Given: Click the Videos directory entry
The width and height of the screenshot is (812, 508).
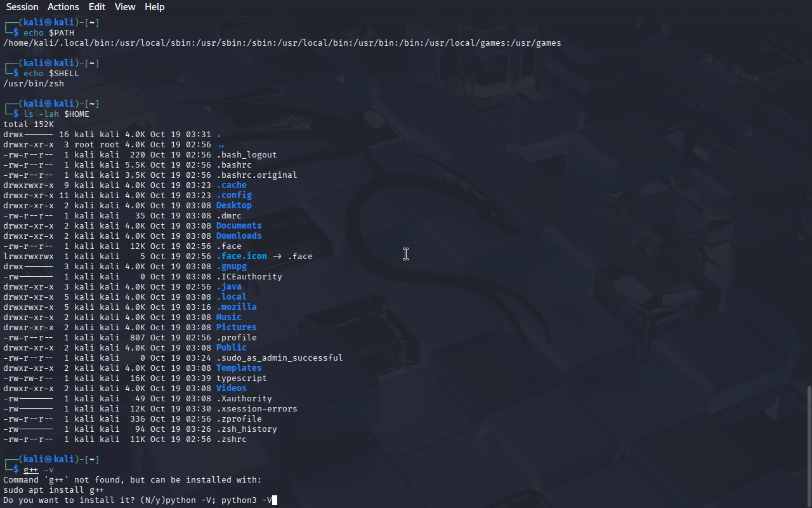Looking at the screenshot, I should (x=231, y=388).
